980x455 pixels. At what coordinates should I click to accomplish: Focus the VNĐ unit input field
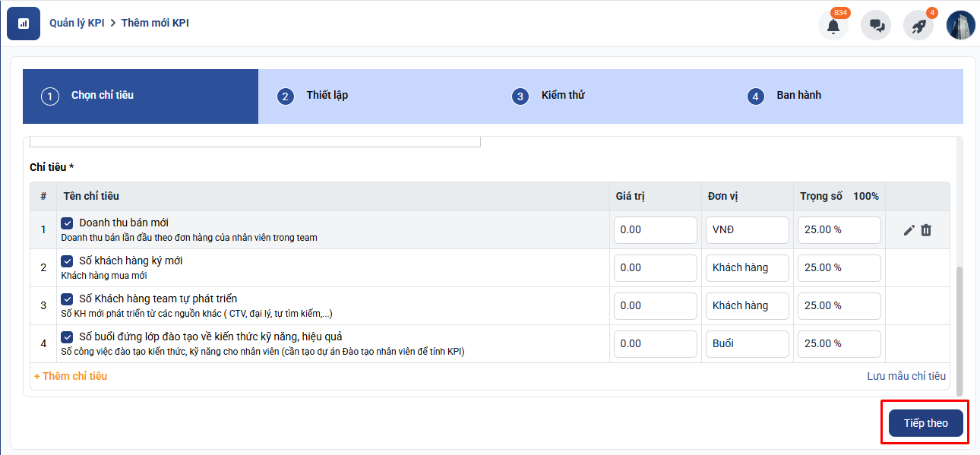pyautogui.click(x=747, y=230)
